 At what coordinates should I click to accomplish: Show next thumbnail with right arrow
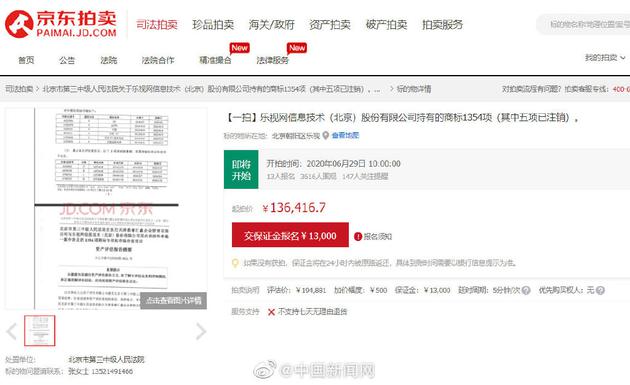pos(200,331)
